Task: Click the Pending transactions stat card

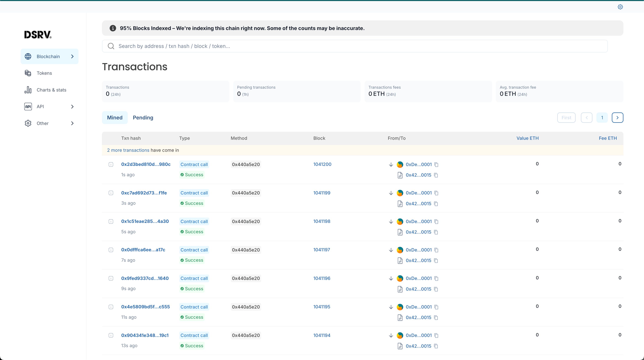Action: click(297, 92)
